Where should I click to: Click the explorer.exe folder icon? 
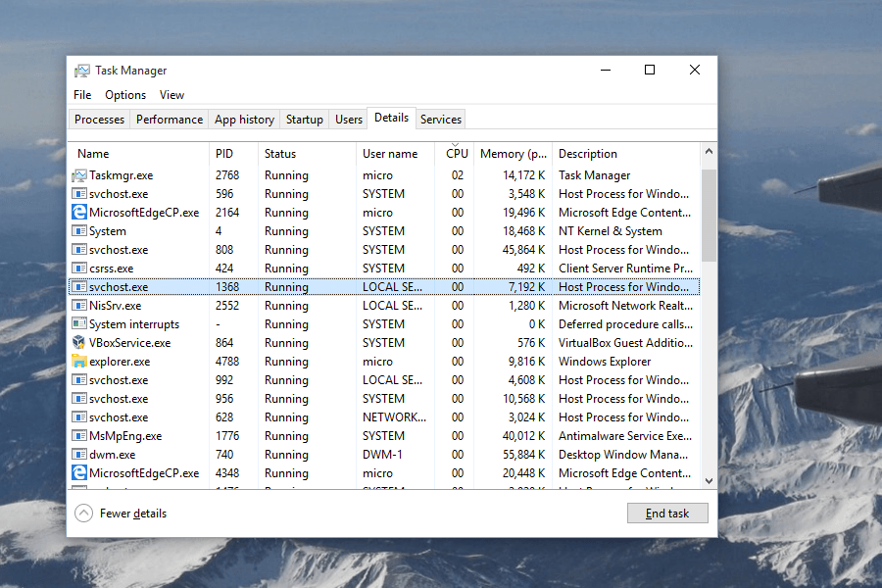(79, 362)
